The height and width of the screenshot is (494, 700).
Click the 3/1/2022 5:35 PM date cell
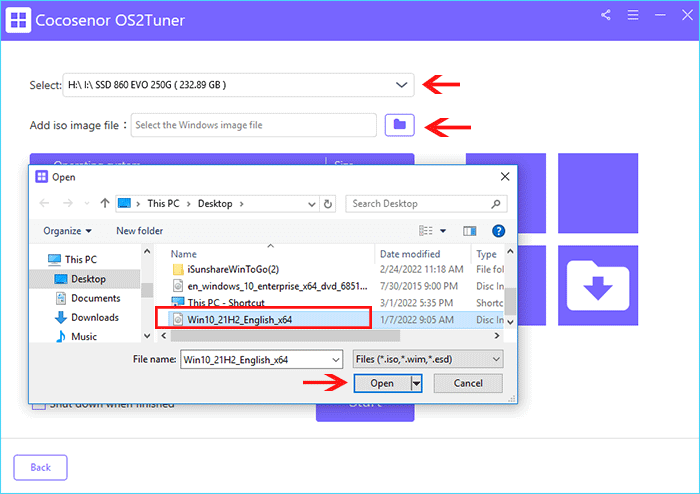416,303
